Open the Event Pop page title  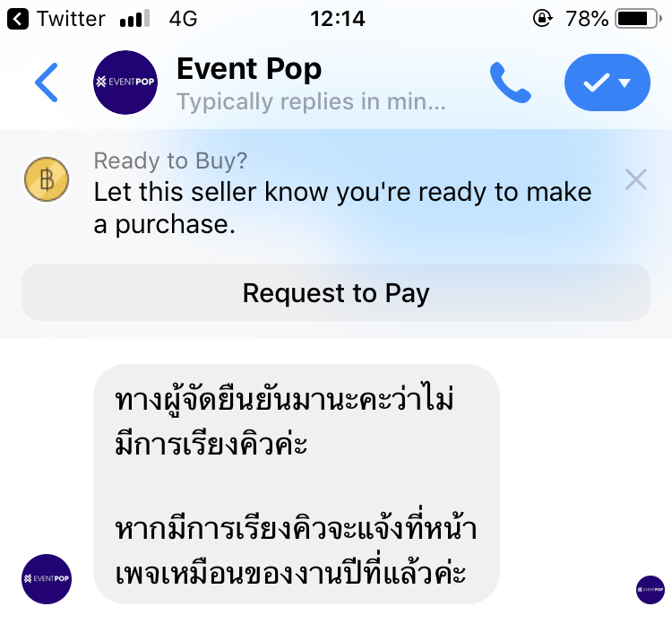pyautogui.click(x=249, y=69)
